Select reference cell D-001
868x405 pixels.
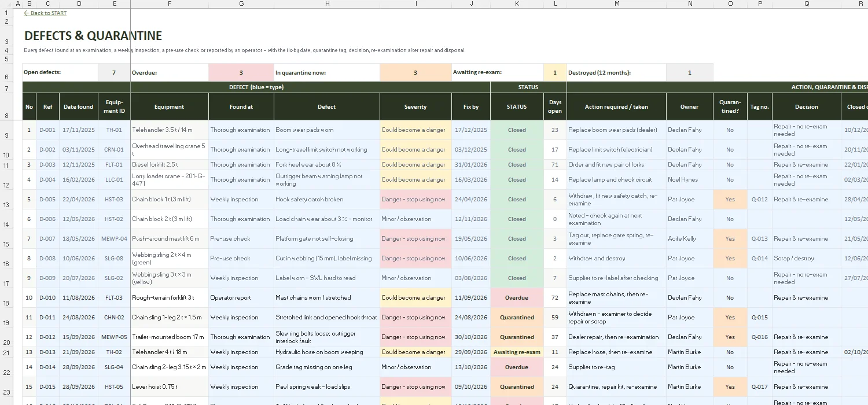point(47,130)
